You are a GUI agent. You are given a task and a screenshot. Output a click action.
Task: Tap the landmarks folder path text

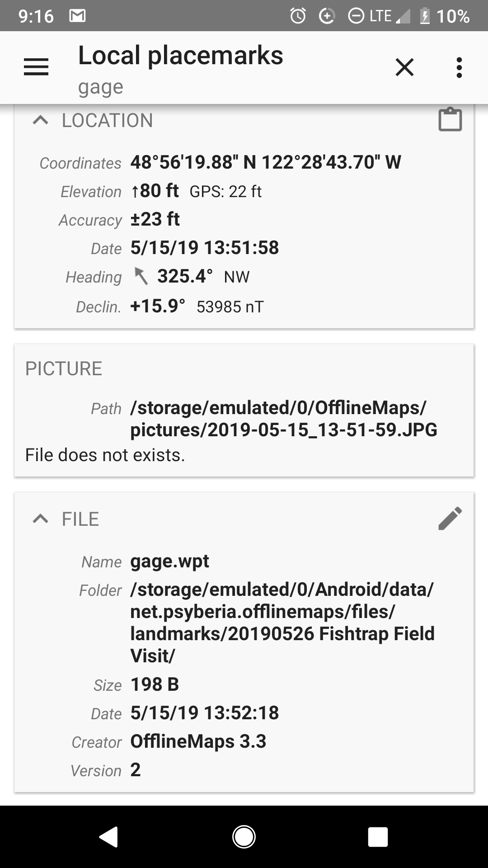click(x=282, y=623)
